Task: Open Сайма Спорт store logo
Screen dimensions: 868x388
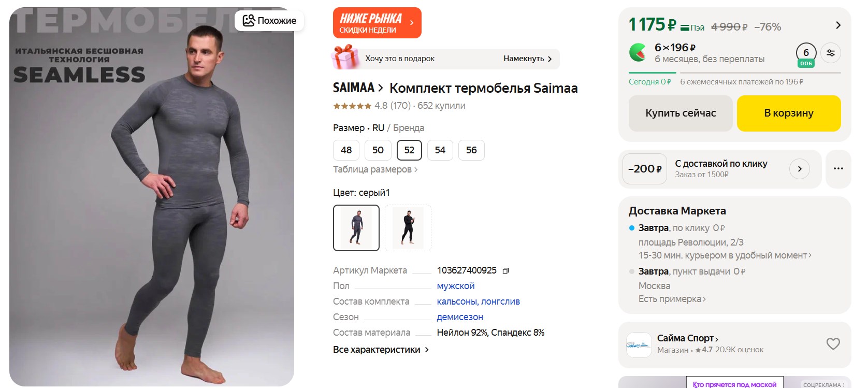Action: 639,345
